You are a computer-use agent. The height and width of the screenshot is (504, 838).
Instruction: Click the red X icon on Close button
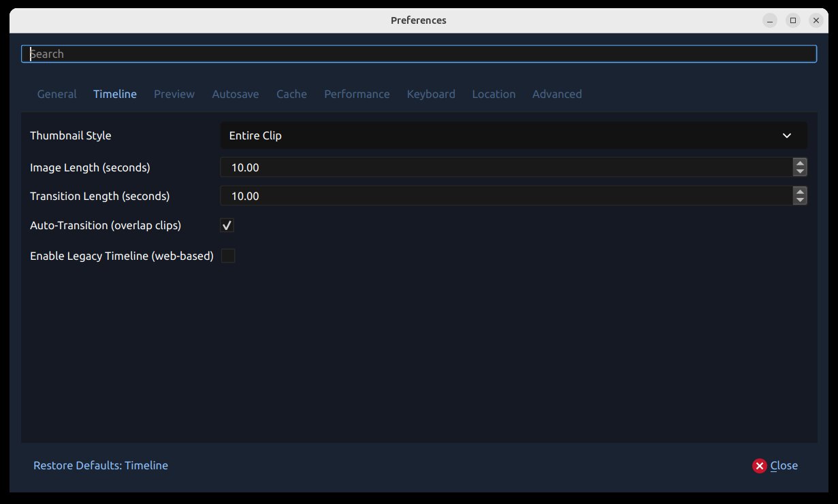click(x=759, y=465)
